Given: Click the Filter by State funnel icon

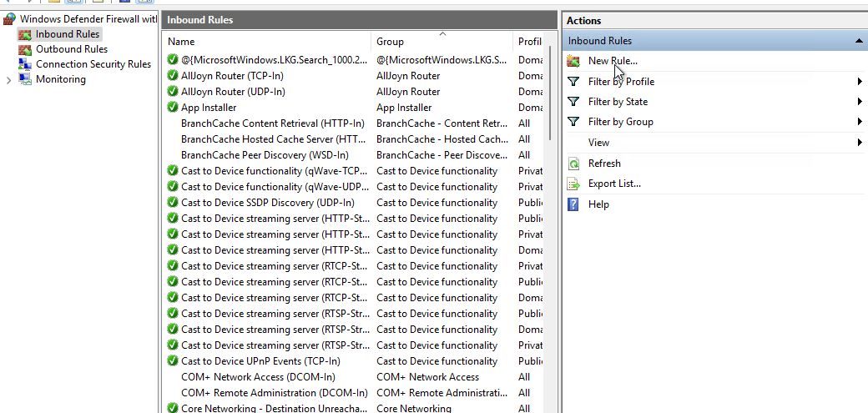Looking at the screenshot, I should 573,102.
